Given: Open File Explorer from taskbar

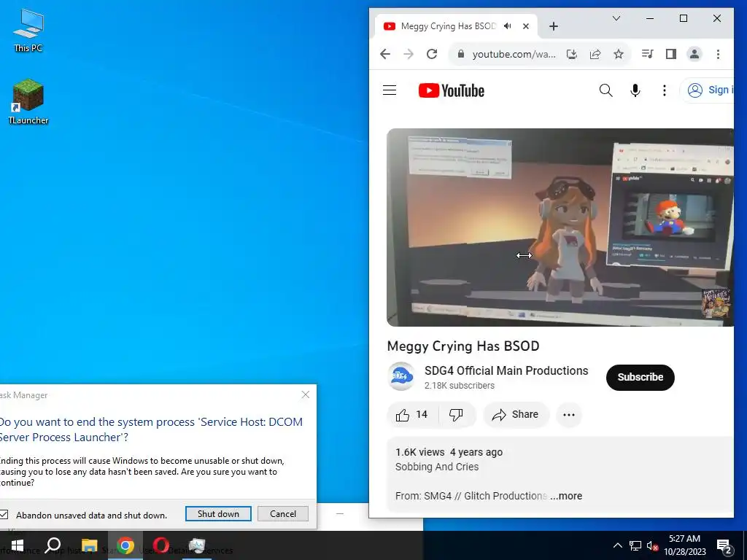Looking at the screenshot, I should (x=89, y=545).
